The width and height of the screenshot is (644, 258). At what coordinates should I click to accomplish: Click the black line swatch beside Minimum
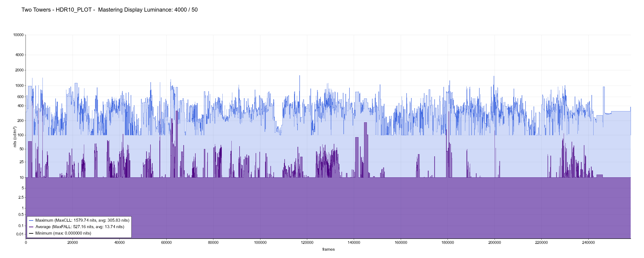tap(31, 233)
